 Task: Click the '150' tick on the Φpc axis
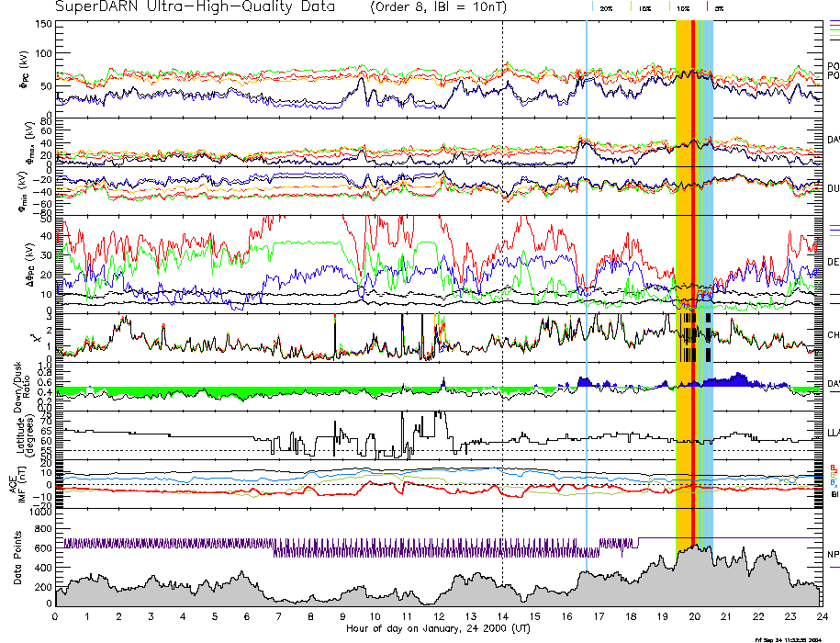44,24
